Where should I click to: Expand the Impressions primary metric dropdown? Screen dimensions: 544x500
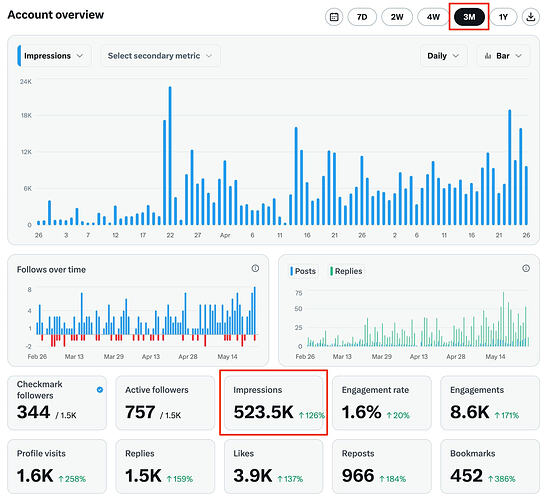point(54,56)
